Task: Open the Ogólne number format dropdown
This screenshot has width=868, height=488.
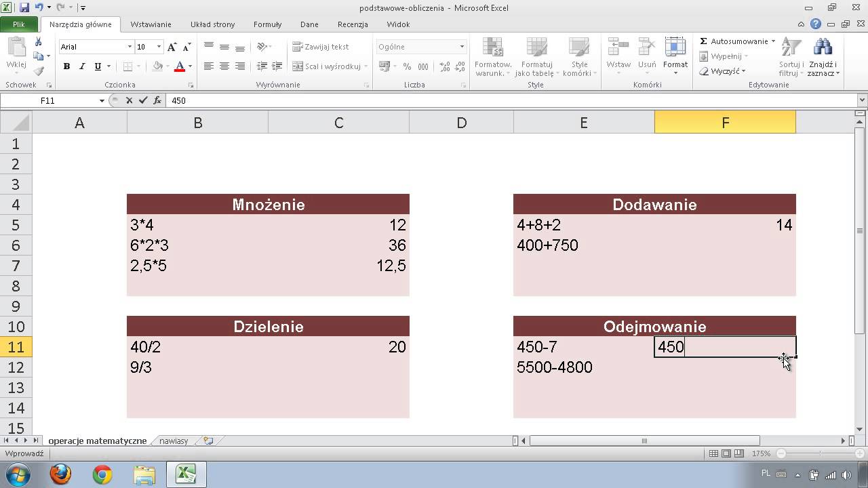Action: pos(462,47)
